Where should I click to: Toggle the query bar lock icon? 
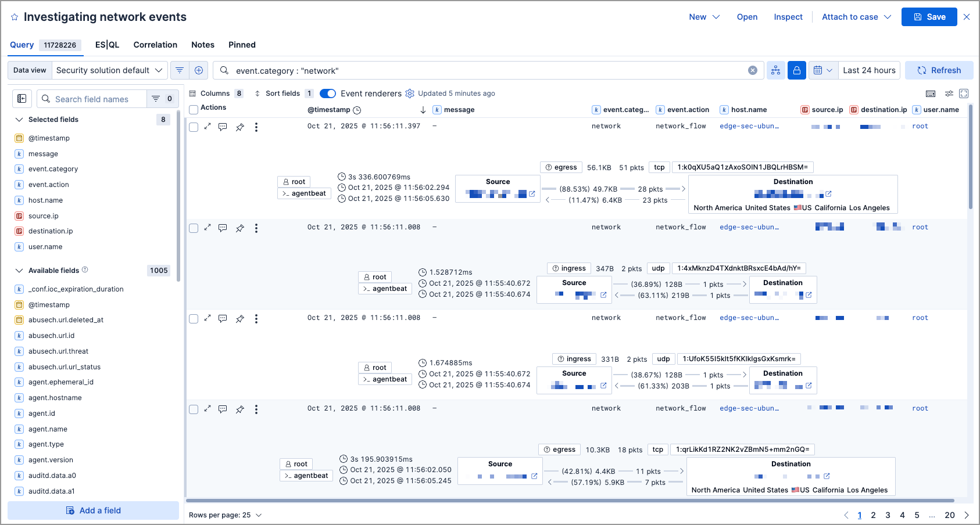click(796, 70)
